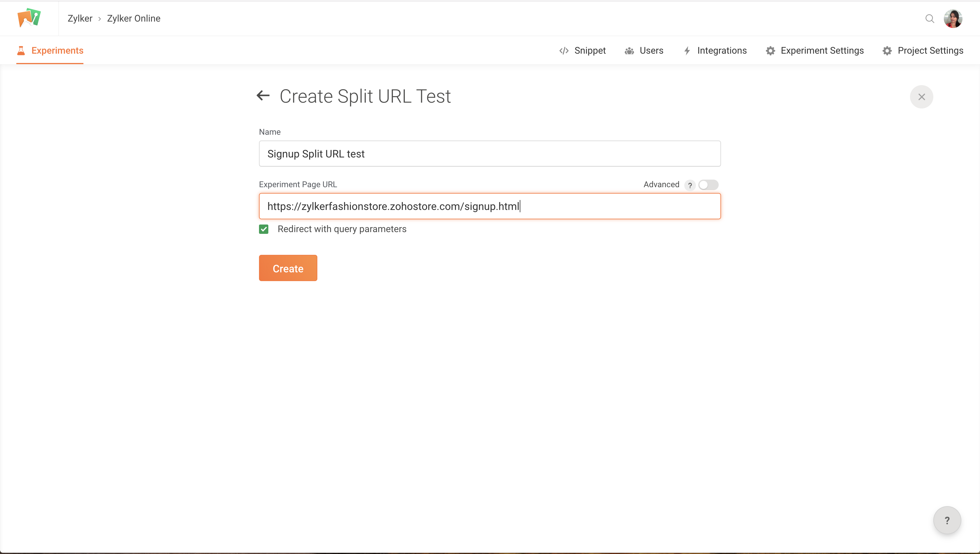980x554 pixels.
Task: Open Experiment Settings
Action: point(815,51)
